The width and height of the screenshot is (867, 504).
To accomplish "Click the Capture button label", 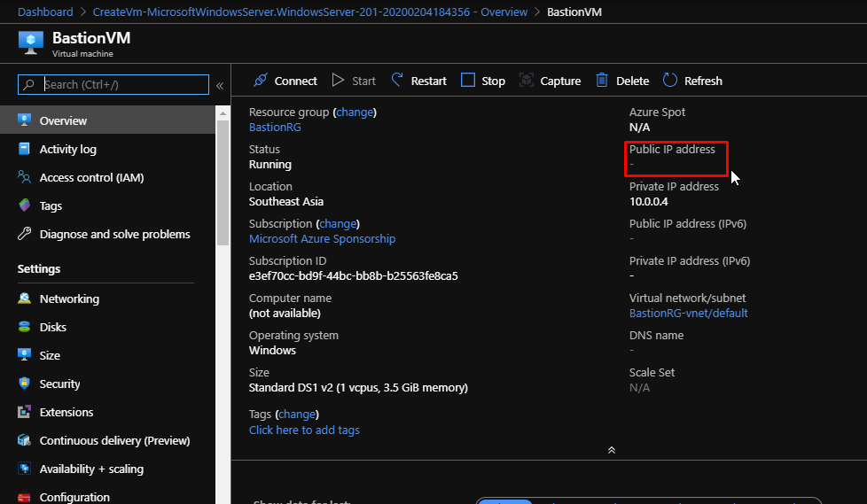I will [x=560, y=81].
